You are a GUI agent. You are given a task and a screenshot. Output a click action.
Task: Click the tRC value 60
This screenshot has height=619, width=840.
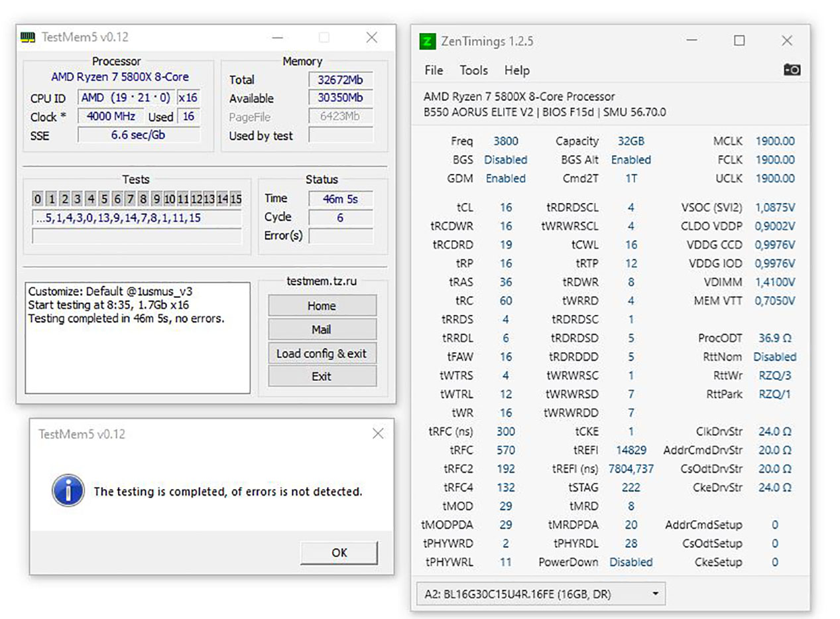point(506,301)
